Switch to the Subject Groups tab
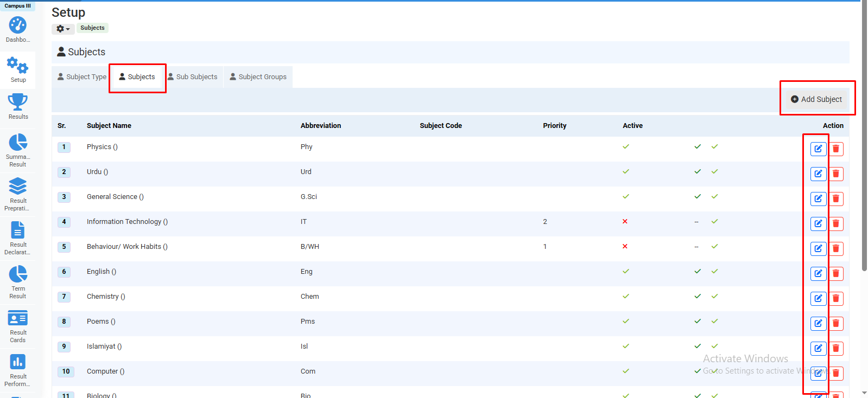The height and width of the screenshot is (398, 868). click(258, 77)
